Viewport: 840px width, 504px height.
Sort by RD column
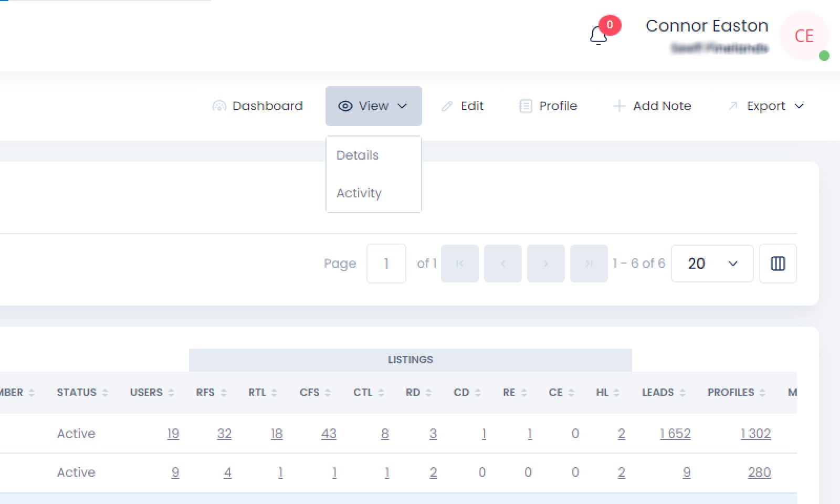click(418, 393)
